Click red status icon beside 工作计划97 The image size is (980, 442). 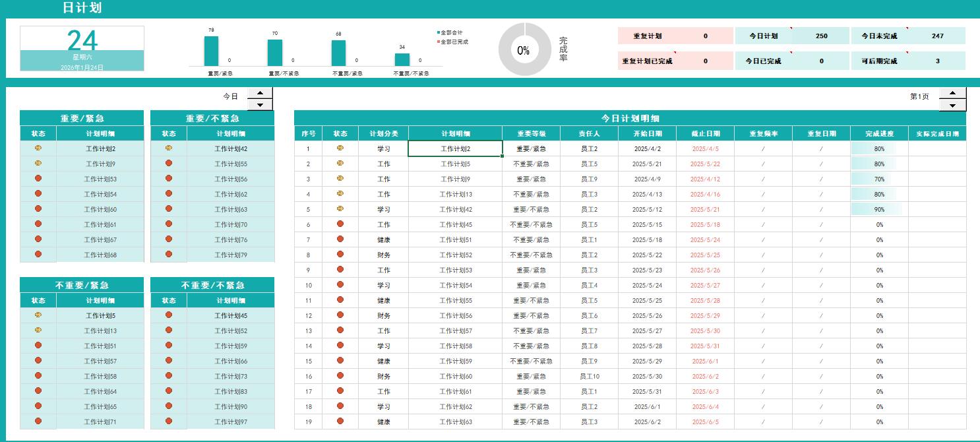click(x=169, y=422)
